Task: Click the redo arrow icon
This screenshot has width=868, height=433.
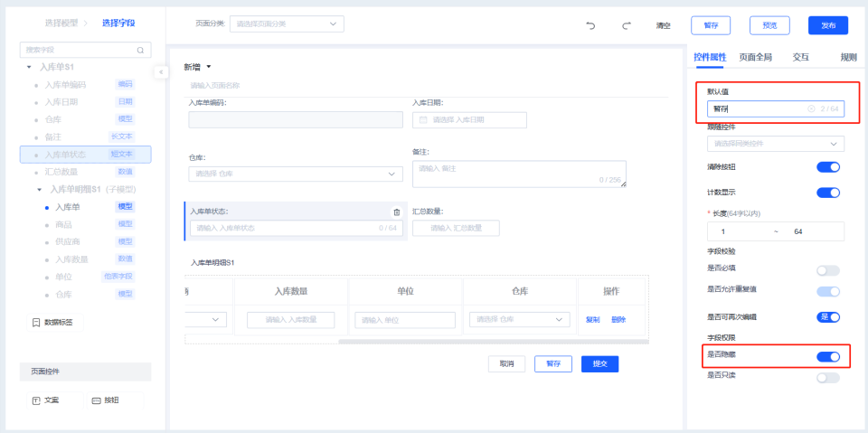Action: click(x=626, y=25)
